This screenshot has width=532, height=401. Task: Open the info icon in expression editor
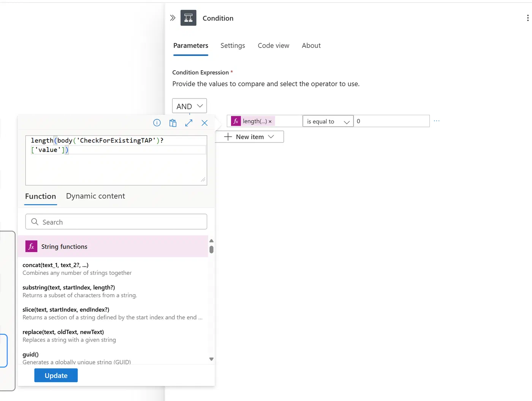coord(157,123)
